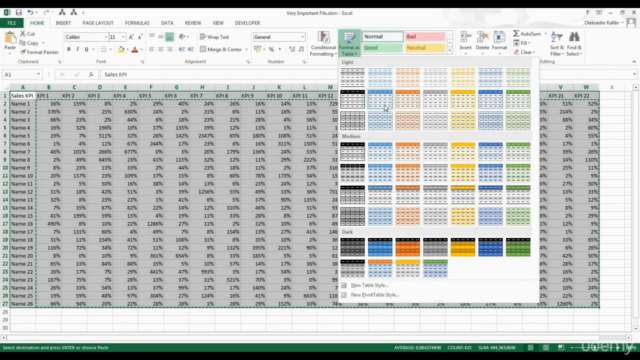Switch to the PAGE LAYOUT tab

[98, 23]
